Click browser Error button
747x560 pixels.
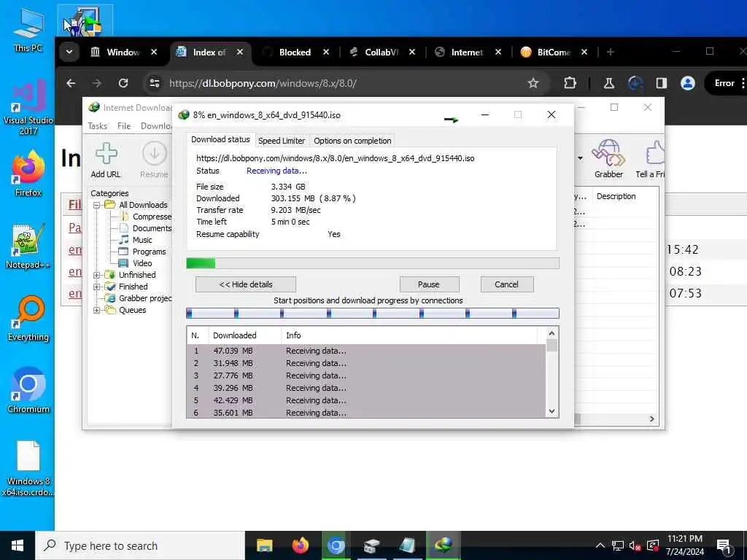point(724,83)
